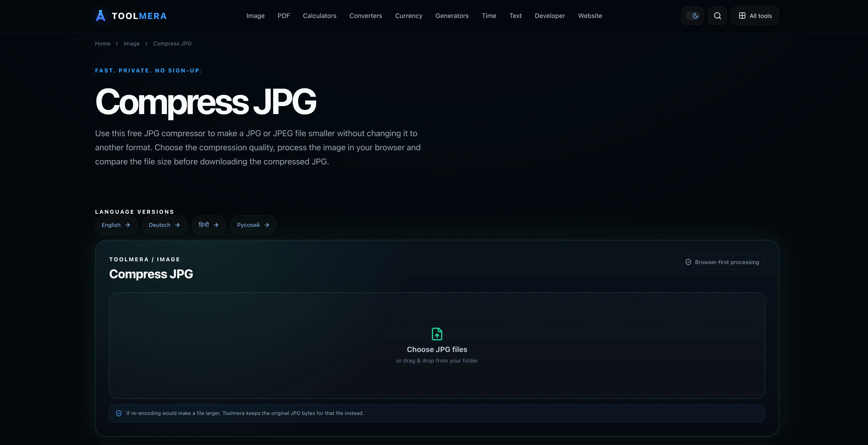This screenshot has width=868, height=445.
Task: Open the Calculators nav menu
Action: 319,16
